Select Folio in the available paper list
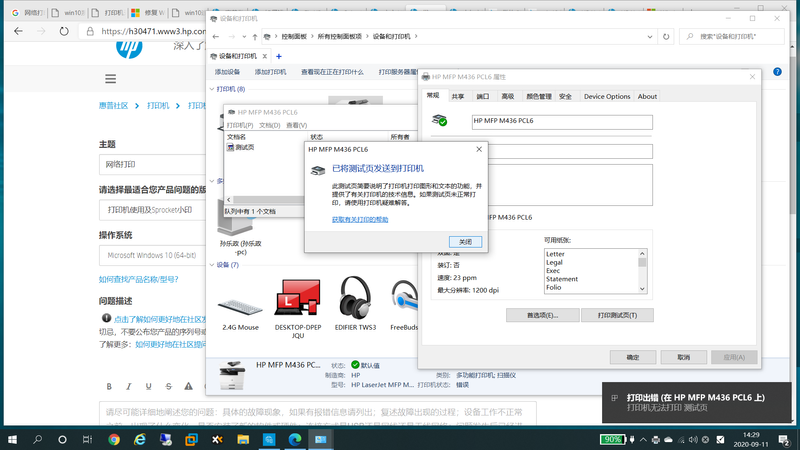The width and height of the screenshot is (800, 450). click(554, 287)
